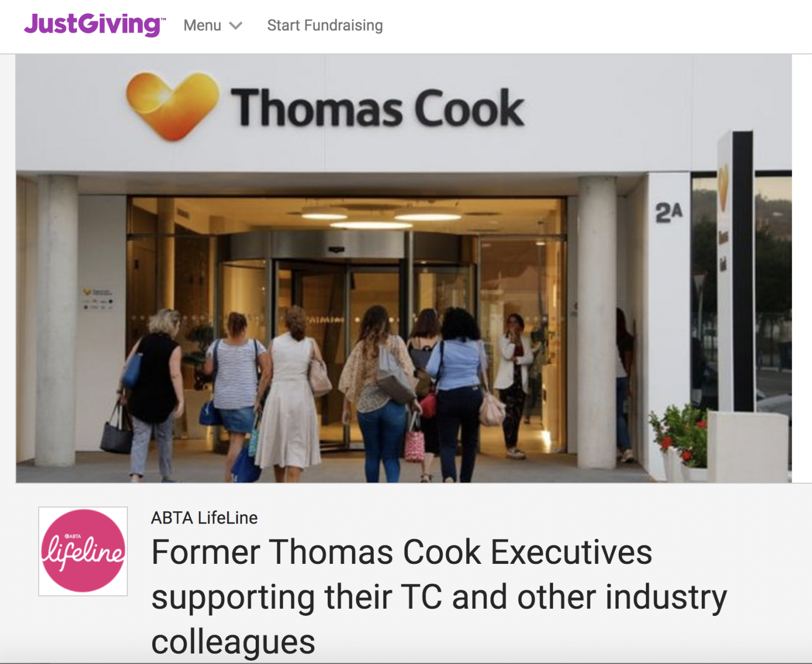Expand the Menu chevron arrow
This screenshot has width=812, height=664.
(236, 26)
